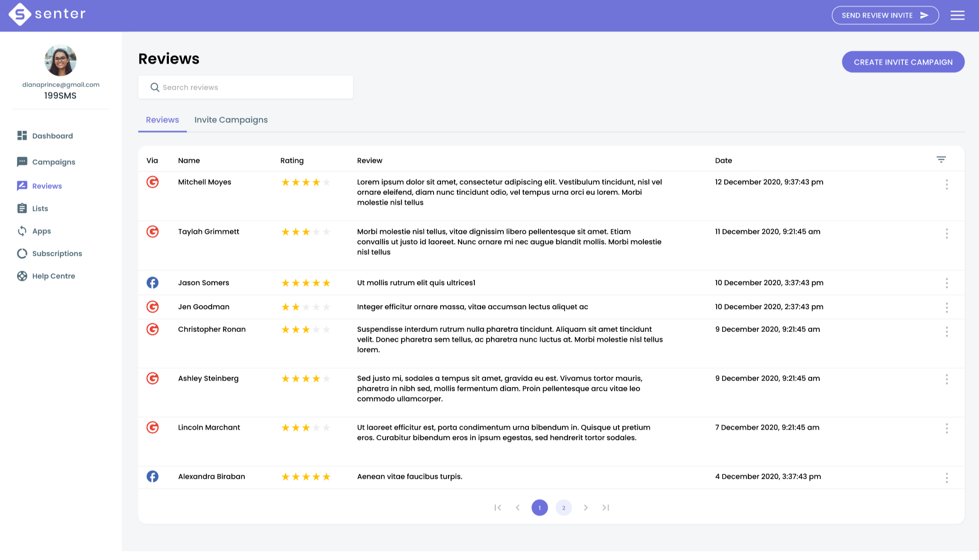Click the Senter logo
This screenshot has width=979, height=560.
[x=47, y=14]
